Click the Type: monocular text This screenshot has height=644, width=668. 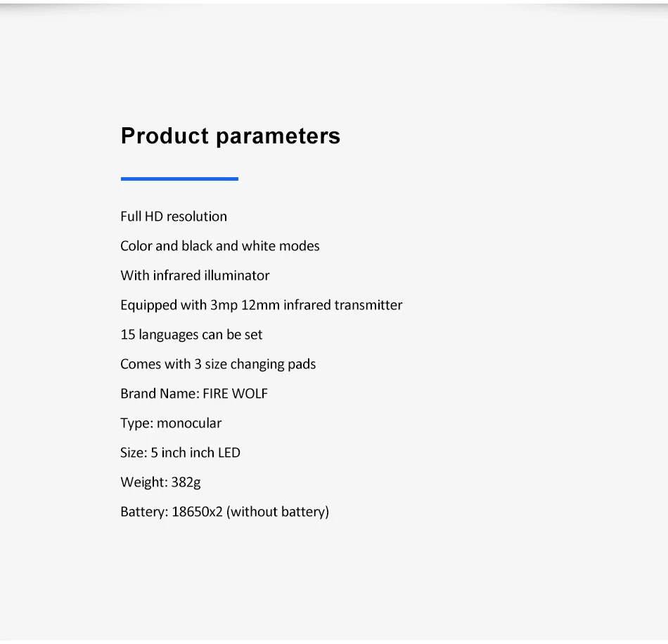(171, 423)
